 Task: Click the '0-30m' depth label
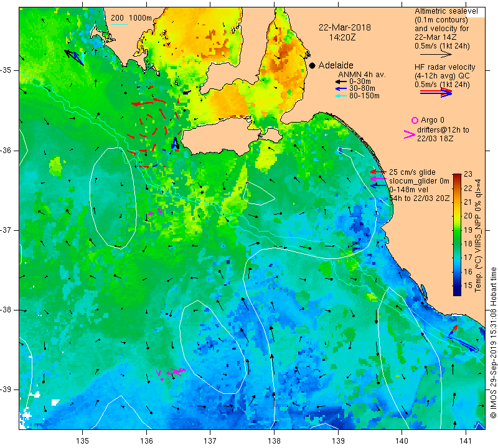point(360,82)
